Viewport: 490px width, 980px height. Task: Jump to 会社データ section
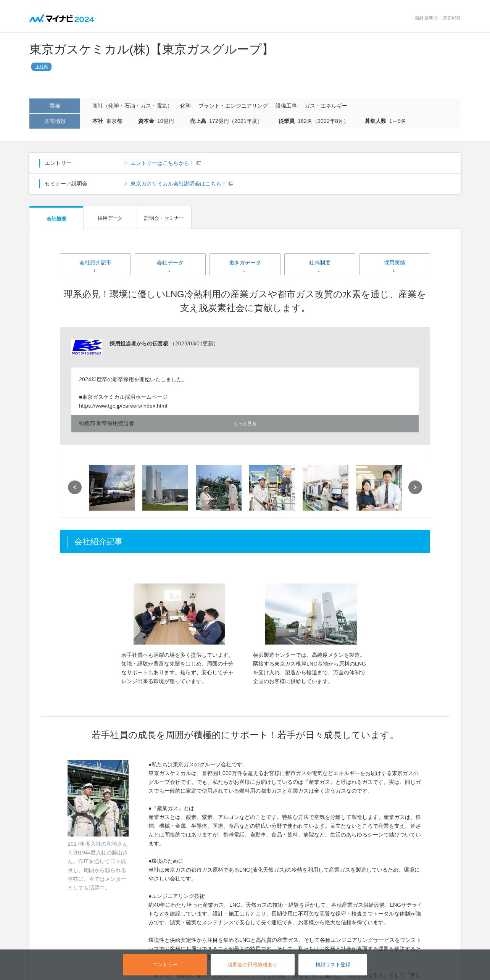pos(170,264)
